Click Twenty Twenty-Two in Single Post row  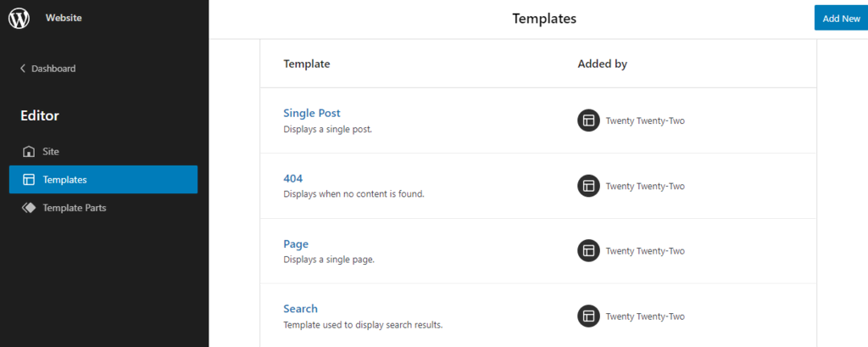(645, 120)
